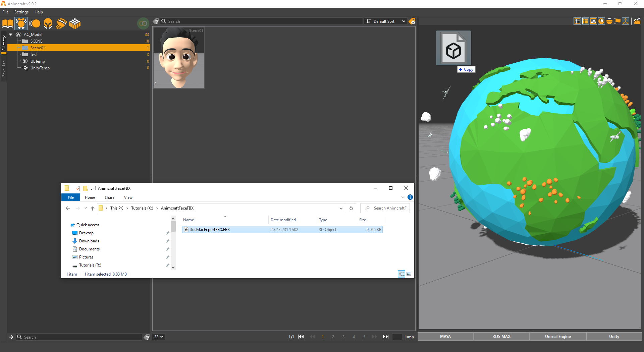Click the Library vertical tab
The height and width of the screenshot is (352, 644).
(x=4, y=43)
